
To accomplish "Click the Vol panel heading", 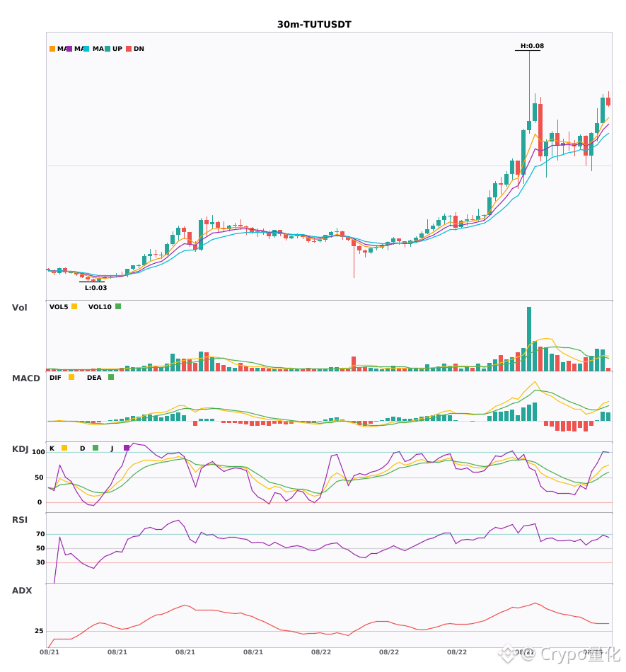I will pos(19,307).
